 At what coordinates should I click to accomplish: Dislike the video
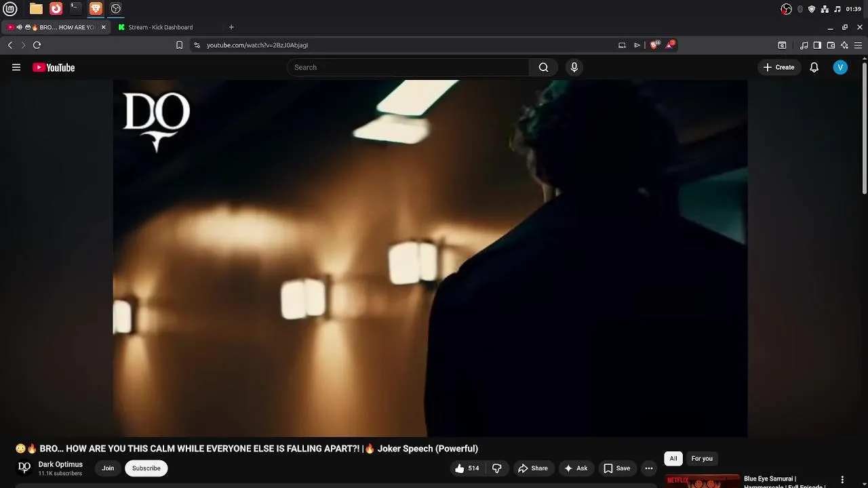click(x=497, y=468)
